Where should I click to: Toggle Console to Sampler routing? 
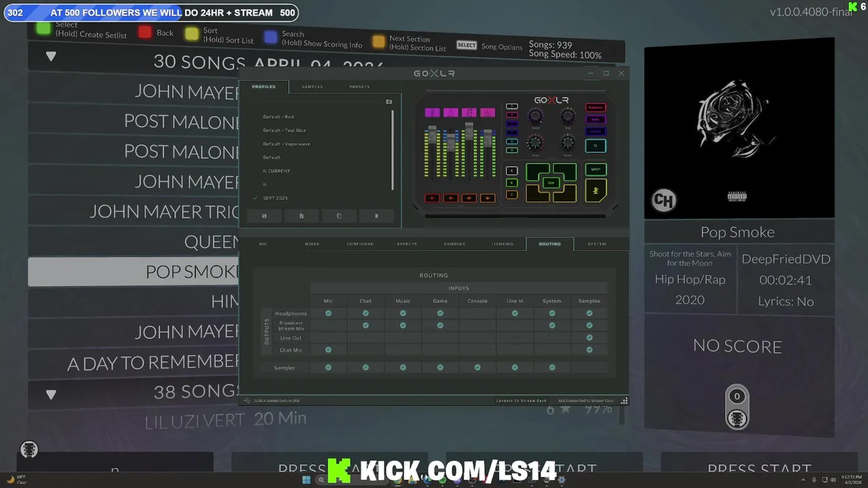(477, 367)
